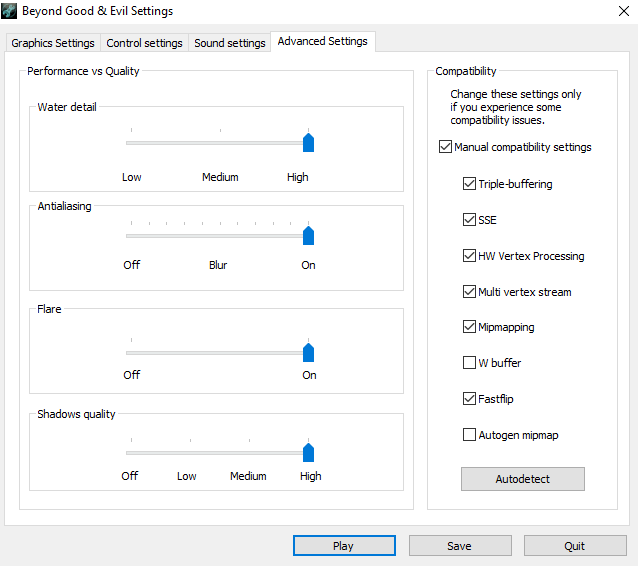The image size is (638, 566).
Task: Click the Shadows quality 'Medium' label
Action: coord(248,476)
